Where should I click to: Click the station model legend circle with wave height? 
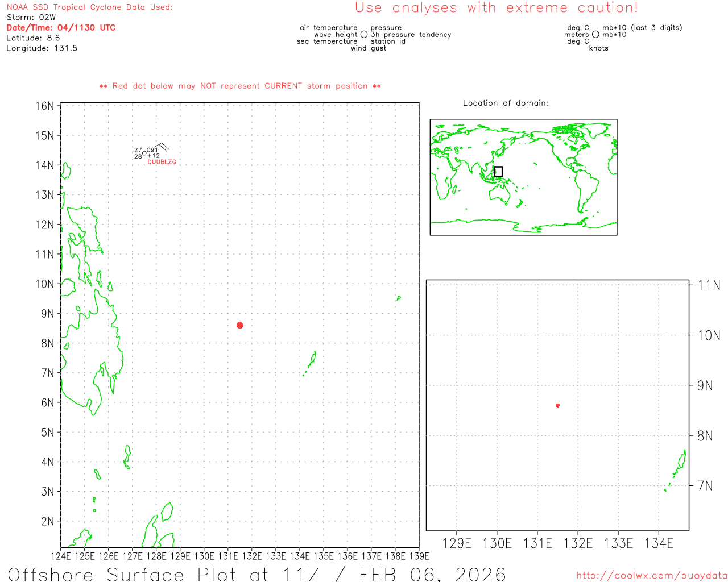[364, 35]
